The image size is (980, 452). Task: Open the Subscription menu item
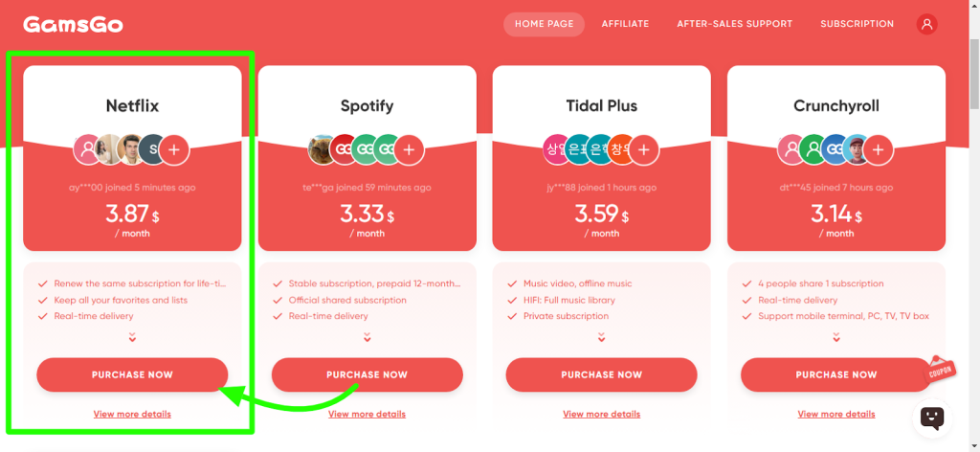coord(857,24)
